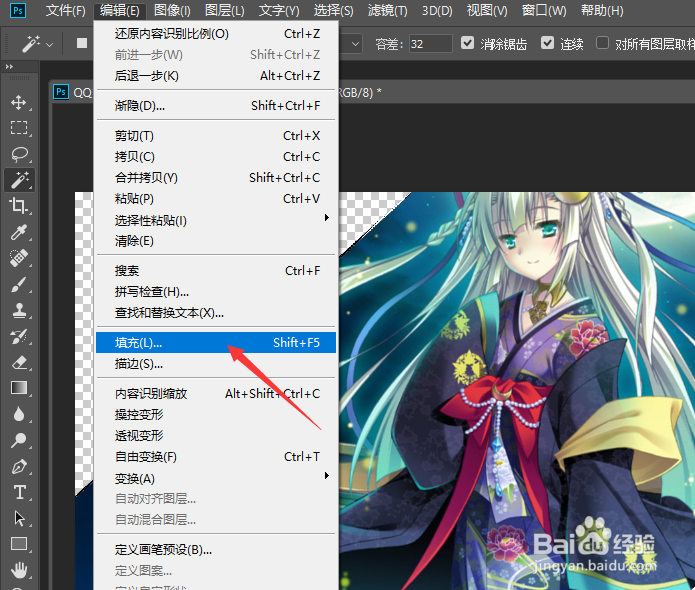Select the Crop tool

click(x=19, y=206)
